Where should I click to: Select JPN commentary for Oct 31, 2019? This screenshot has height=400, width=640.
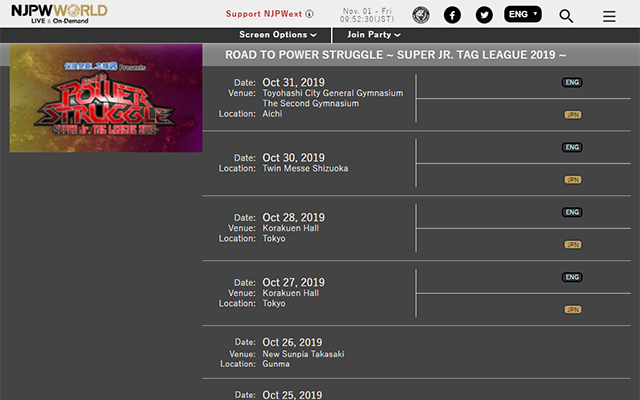point(573,115)
